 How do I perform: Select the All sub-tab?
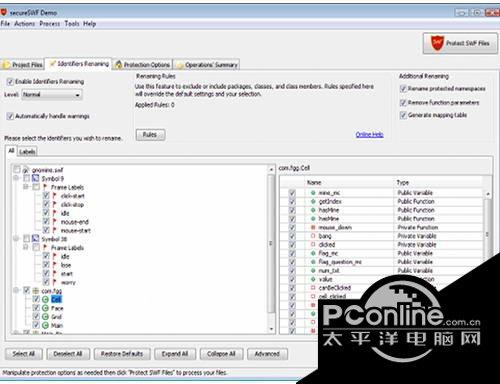pyautogui.click(x=11, y=151)
